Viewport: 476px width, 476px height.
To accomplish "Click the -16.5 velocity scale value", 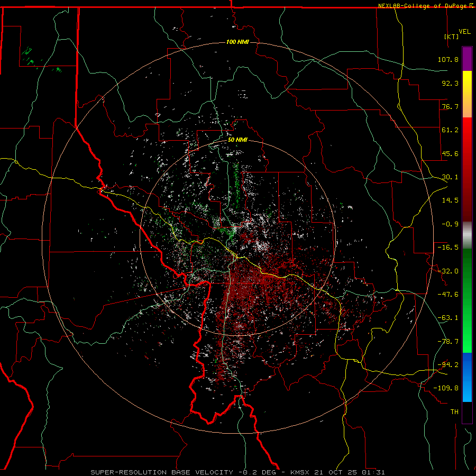I will 448,248.
